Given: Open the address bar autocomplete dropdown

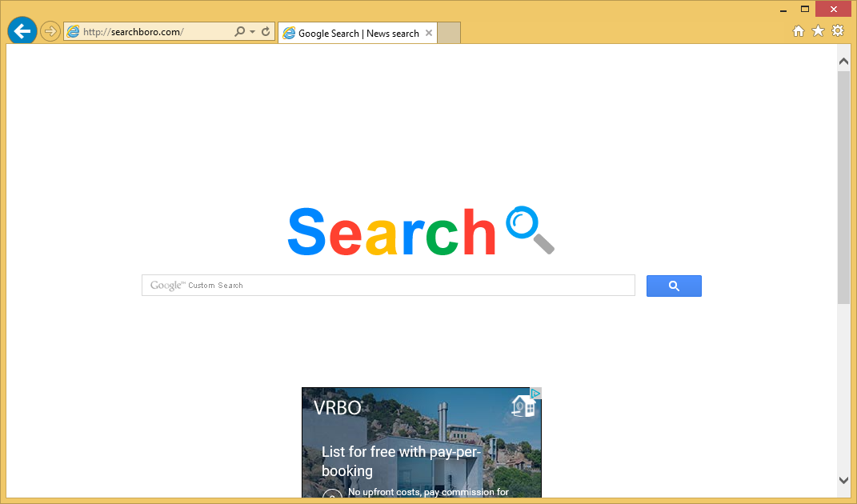Looking at the screenshot, I should pyautogui.click(x=251, y=31).
